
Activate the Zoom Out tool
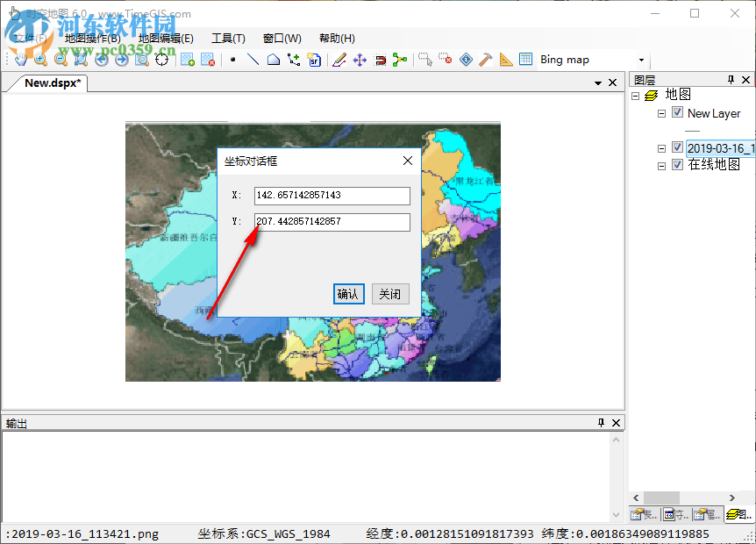pos(60,59)
